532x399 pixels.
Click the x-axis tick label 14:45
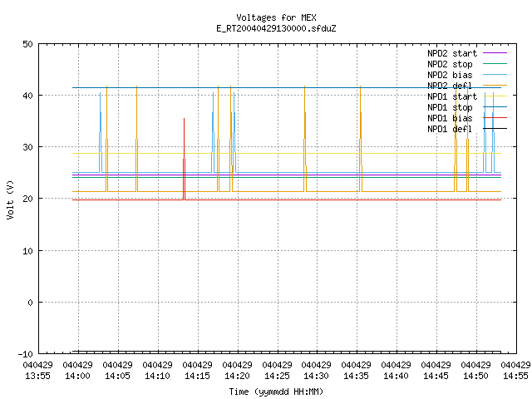(x=436, y=377)
